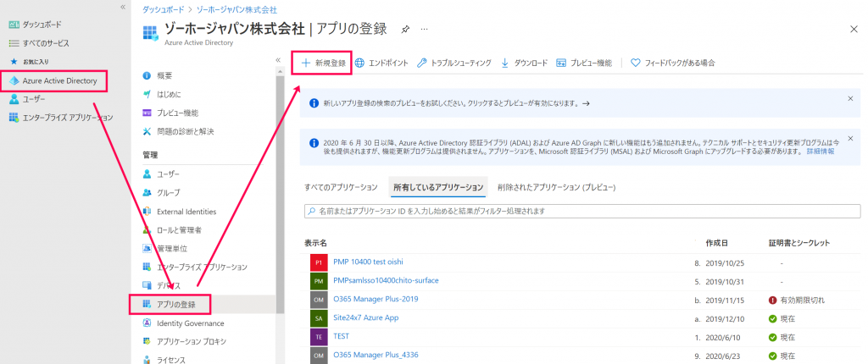
Task: Click the search preview banner arrow
Action: (x=586, y=103)
